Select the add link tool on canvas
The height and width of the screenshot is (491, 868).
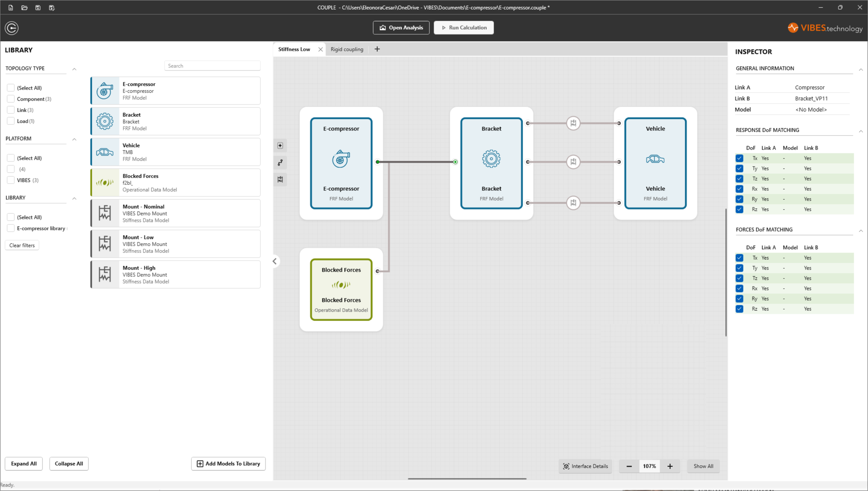[280, 163]
